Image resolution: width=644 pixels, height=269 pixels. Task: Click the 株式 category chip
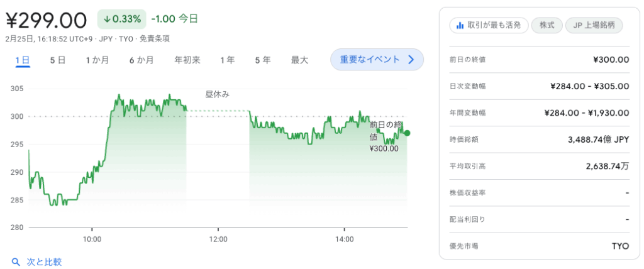tap(547, 25)
